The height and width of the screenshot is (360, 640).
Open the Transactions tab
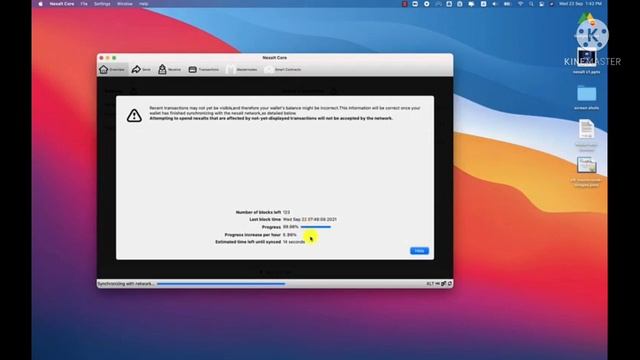coord(204,69)
